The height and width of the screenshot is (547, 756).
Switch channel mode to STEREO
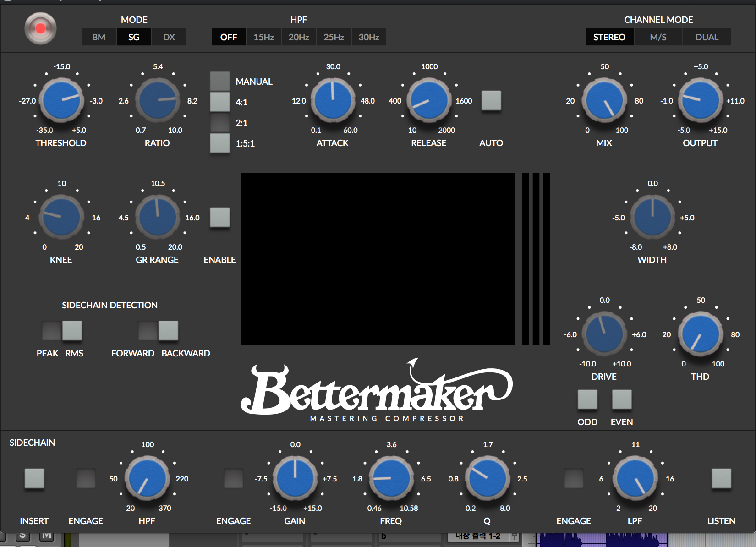(x=609, y=37)
